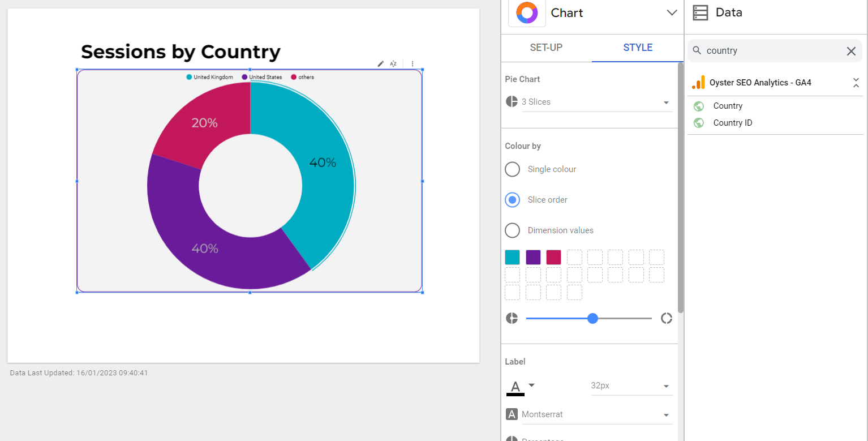The height and width of the screenshot is (441, 868).
Task: Switch to the STYLE tab
Action: coord(638,48)
